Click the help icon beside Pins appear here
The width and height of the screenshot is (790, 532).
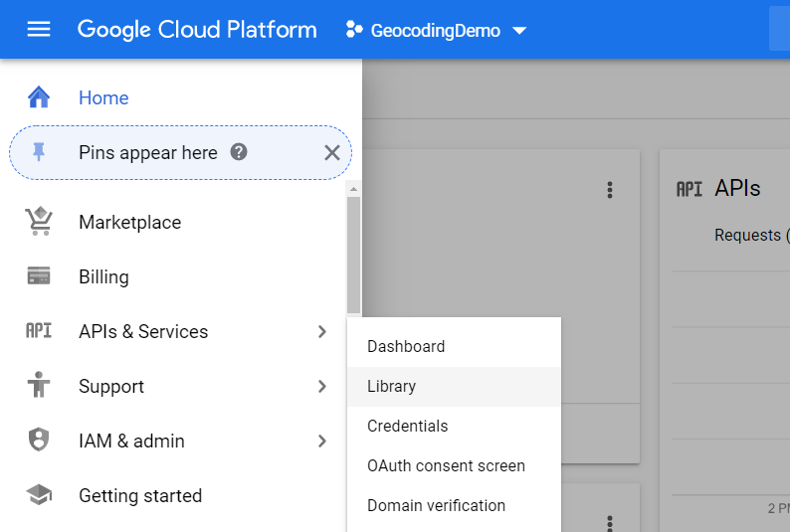pos(239,152)
